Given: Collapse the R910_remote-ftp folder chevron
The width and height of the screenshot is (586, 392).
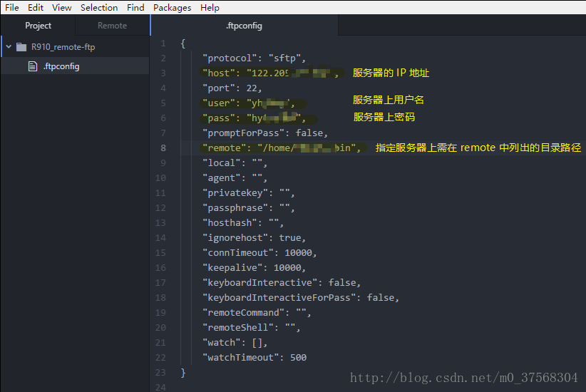Looking at the screenshot, I should tap(9, 47).
